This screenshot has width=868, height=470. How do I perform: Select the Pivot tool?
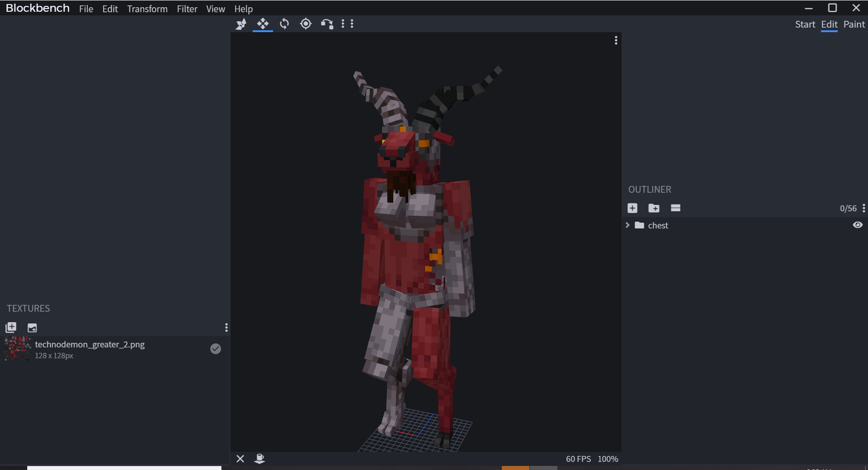306,24
